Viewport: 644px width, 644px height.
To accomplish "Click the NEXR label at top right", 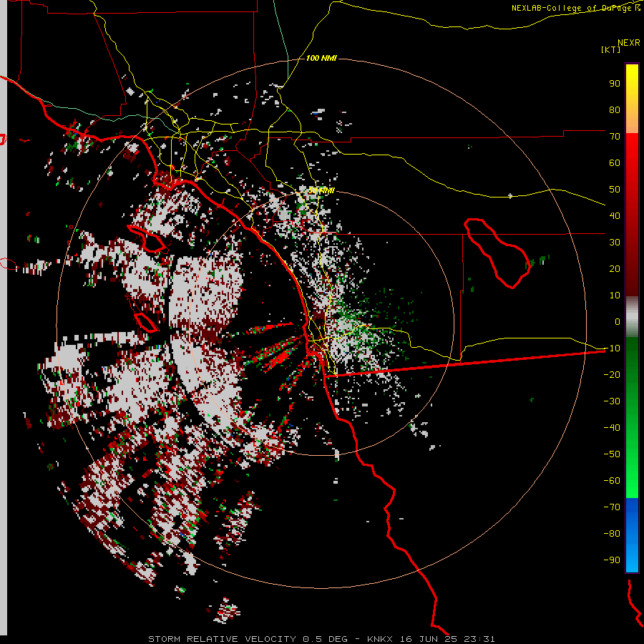I will [x=629, y=43].
